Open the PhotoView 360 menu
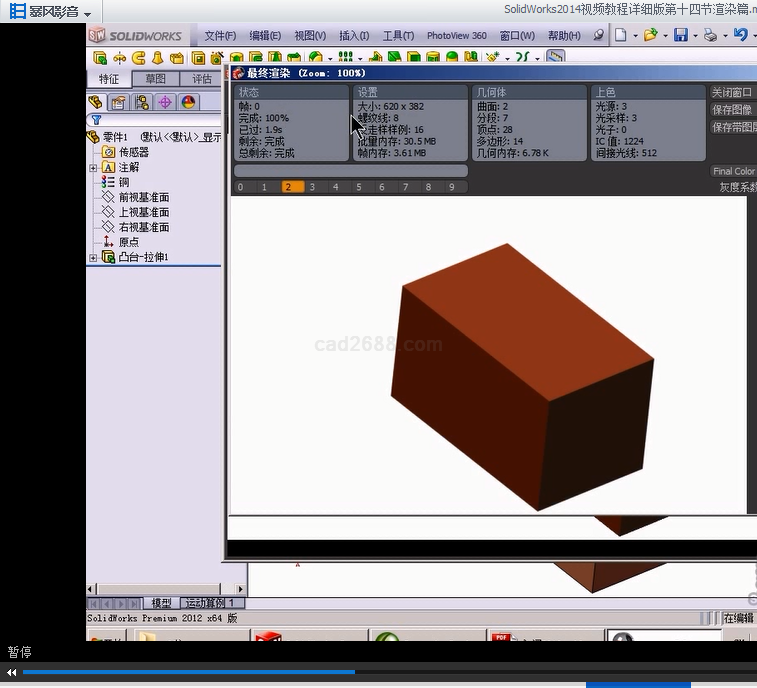 [x=456, y=36]
